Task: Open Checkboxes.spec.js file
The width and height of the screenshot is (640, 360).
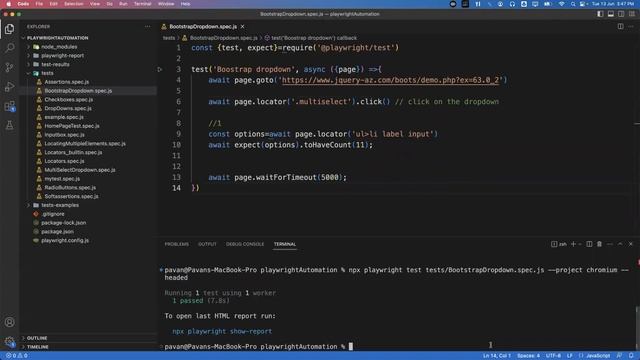Action: [x=69, y=100]
